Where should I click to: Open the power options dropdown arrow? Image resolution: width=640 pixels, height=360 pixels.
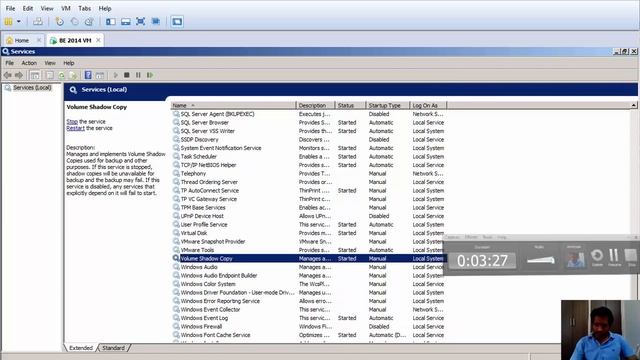click(18, 22)
